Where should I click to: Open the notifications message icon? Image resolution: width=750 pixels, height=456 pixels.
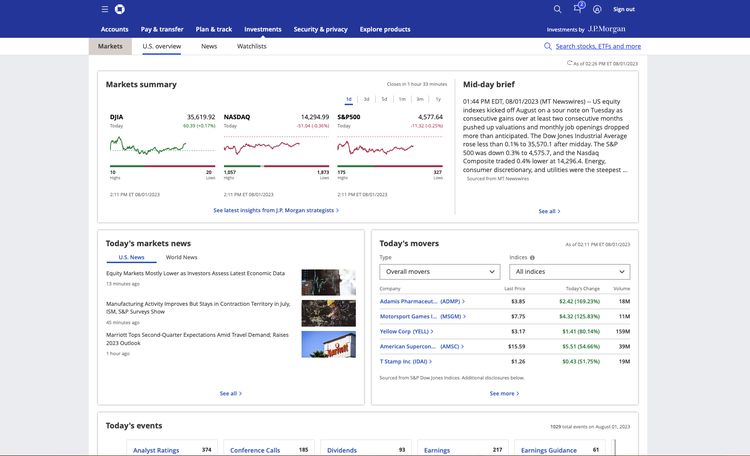[578, 8]
